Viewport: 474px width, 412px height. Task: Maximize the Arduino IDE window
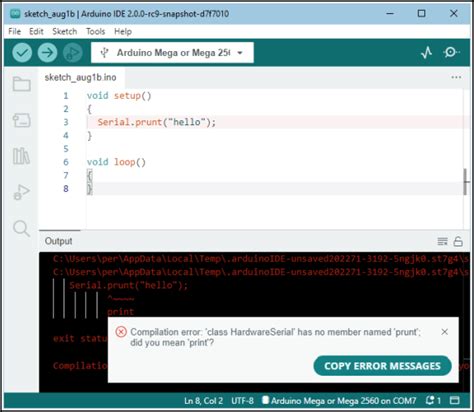[422, 14]
